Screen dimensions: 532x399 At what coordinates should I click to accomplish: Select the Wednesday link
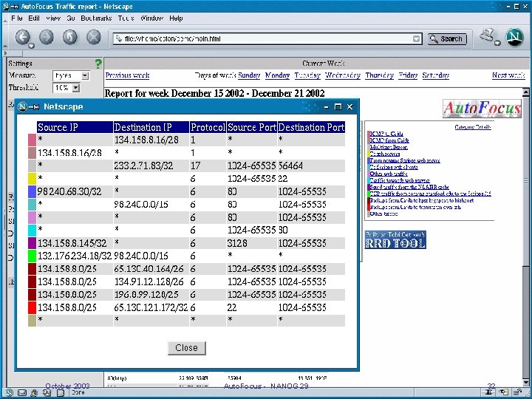pyautogui.click(x=343, y=75)
